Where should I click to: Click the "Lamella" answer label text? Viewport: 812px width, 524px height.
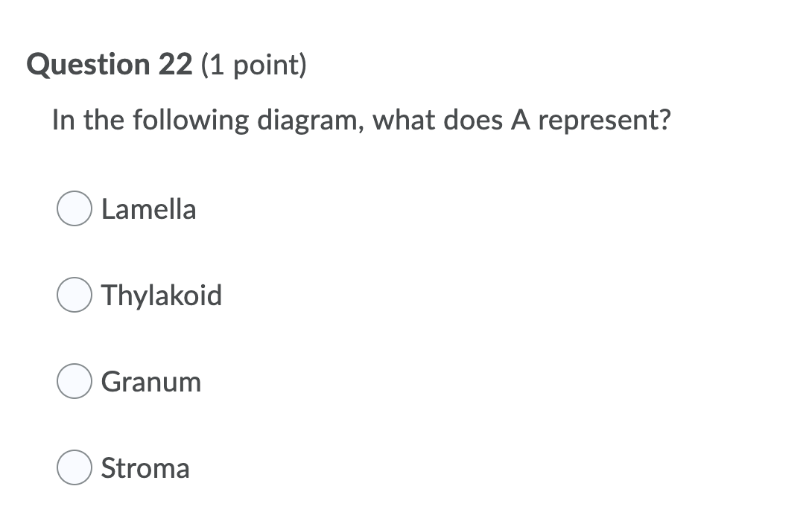pos(149,209)
